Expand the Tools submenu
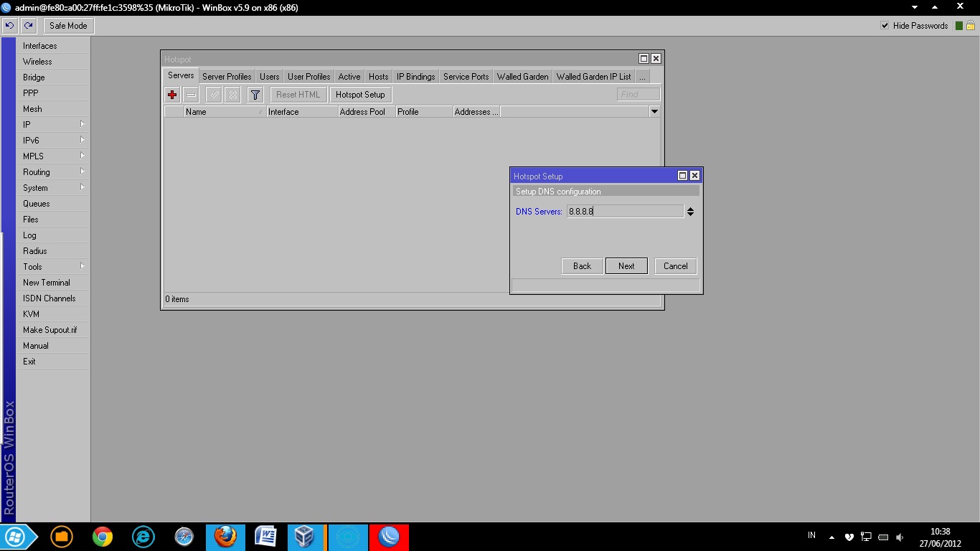Image resolution: width=980 pixels, height=551 pixels. pyautogui.click(x=54, y=267)
